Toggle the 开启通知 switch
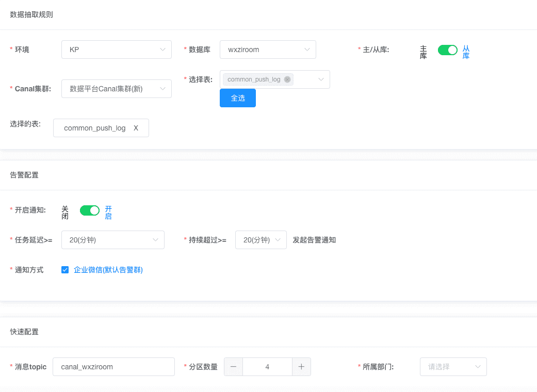The height and width of the screenshot is (392, 537). [89, 210]
